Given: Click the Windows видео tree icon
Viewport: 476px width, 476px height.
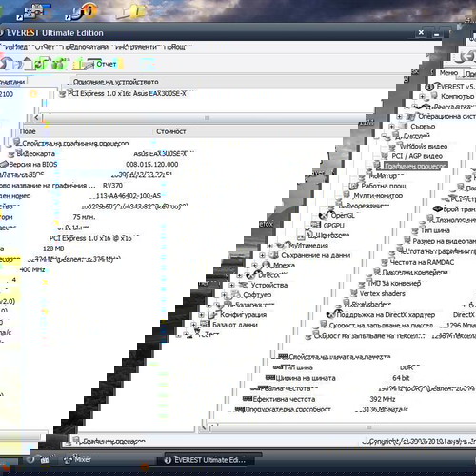Looking at the screenshot, I should [392, 147].
